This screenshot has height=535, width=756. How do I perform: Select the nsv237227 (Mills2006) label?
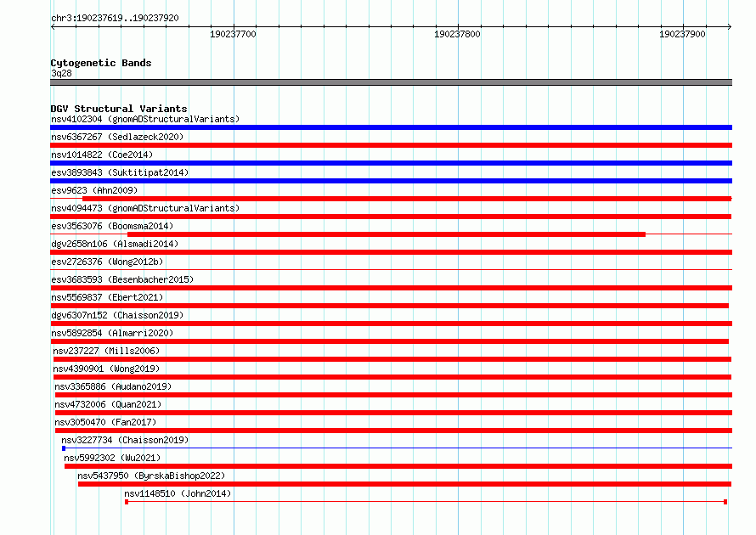(x=106, y=351)
